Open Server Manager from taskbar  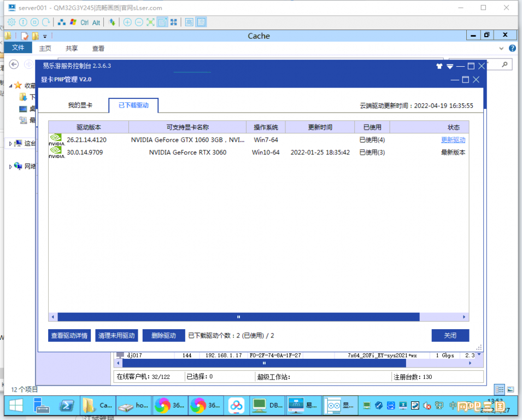(x=42, y=405)
